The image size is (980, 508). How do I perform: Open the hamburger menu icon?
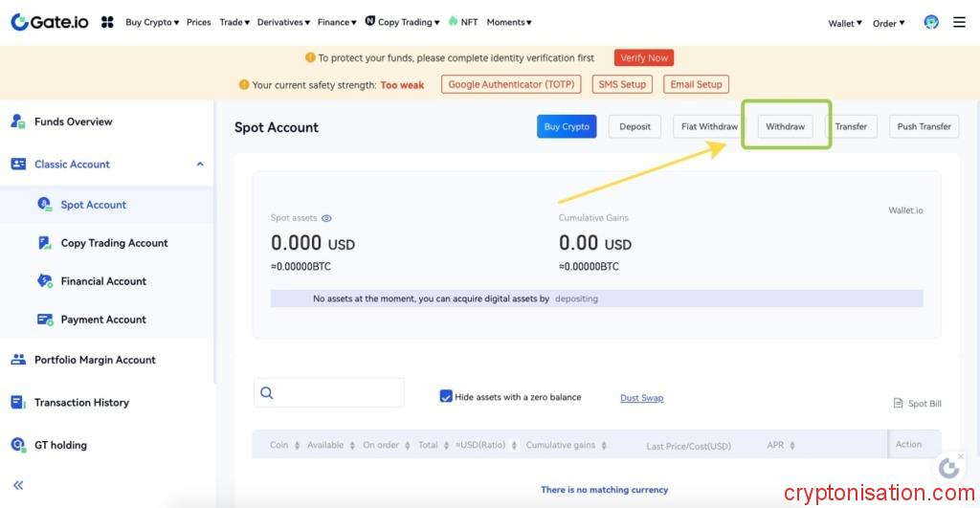point(959,22)
